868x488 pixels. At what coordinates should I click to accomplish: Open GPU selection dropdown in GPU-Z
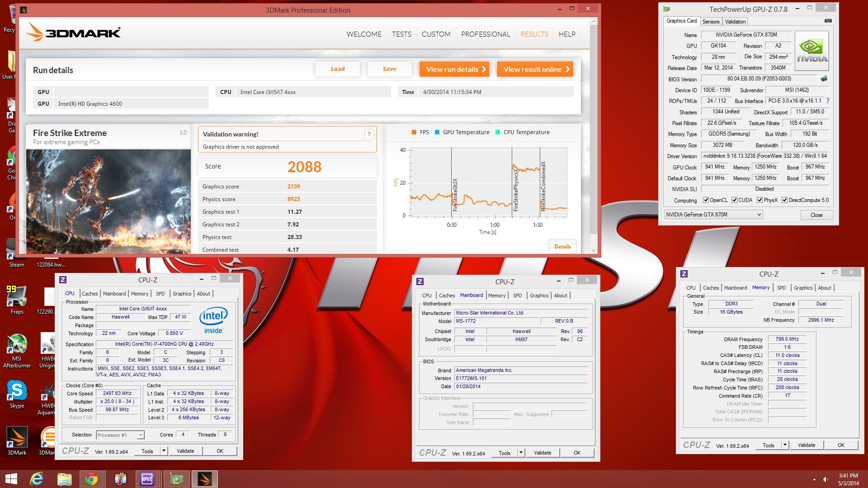pyautogui.click(x=713, y=215)
